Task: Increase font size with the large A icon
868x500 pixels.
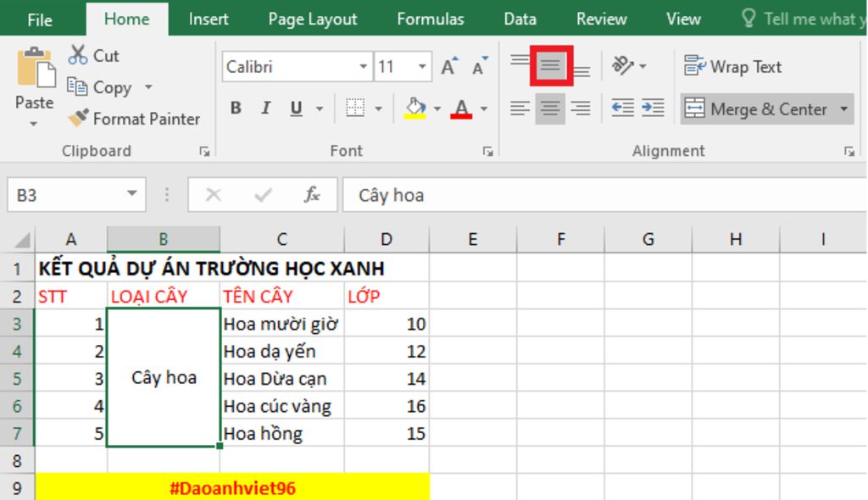Action: [x=449, y=66]
